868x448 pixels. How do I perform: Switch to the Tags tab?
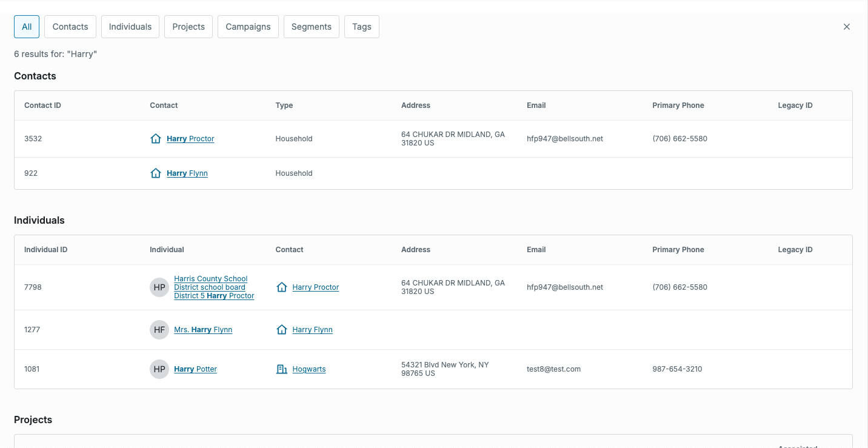(x=362, y=27)
